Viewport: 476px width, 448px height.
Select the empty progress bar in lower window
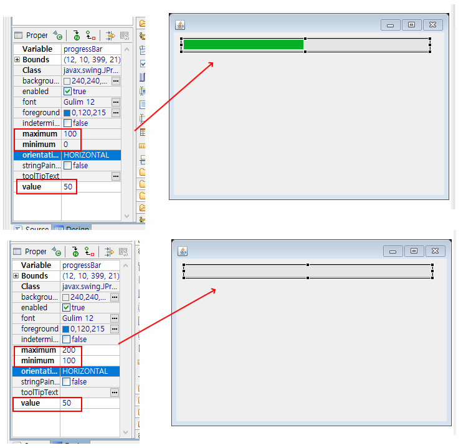(308, 271)
